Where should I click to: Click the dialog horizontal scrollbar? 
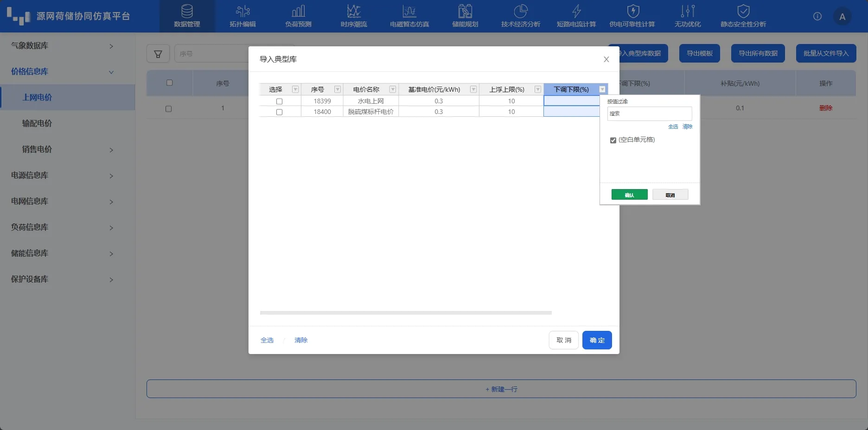[x=406, y=313]
